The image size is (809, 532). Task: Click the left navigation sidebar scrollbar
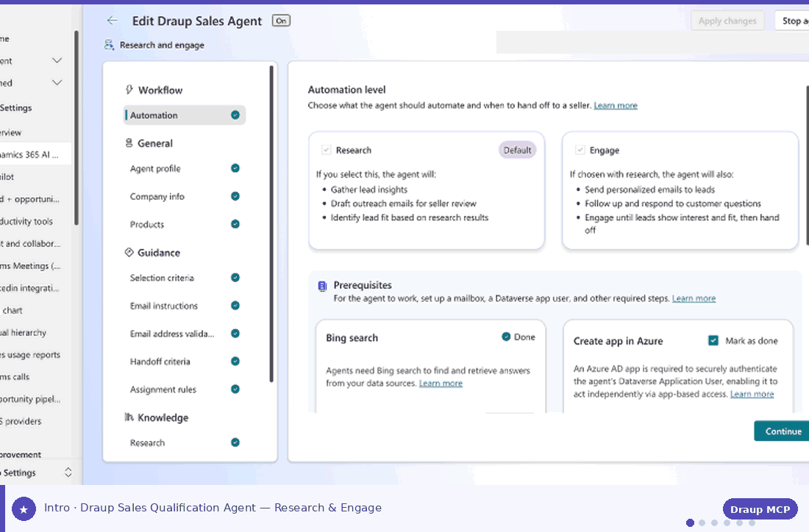pos(76,128)
